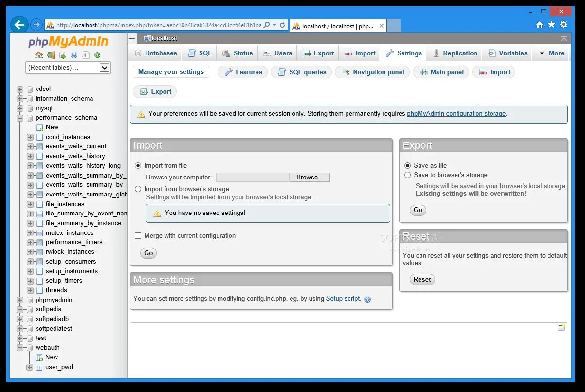585x392 pixels.
Task: Open the softpediatest database
Action: pos(54,329)
